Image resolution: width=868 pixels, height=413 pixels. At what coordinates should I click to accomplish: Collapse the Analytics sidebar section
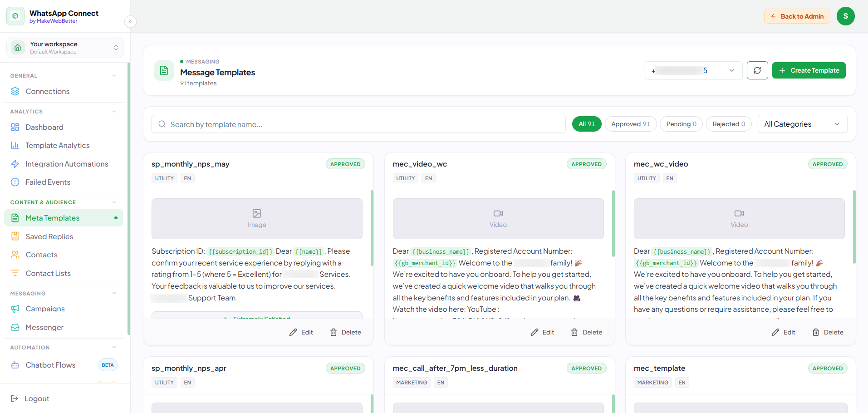coord(114,112)
